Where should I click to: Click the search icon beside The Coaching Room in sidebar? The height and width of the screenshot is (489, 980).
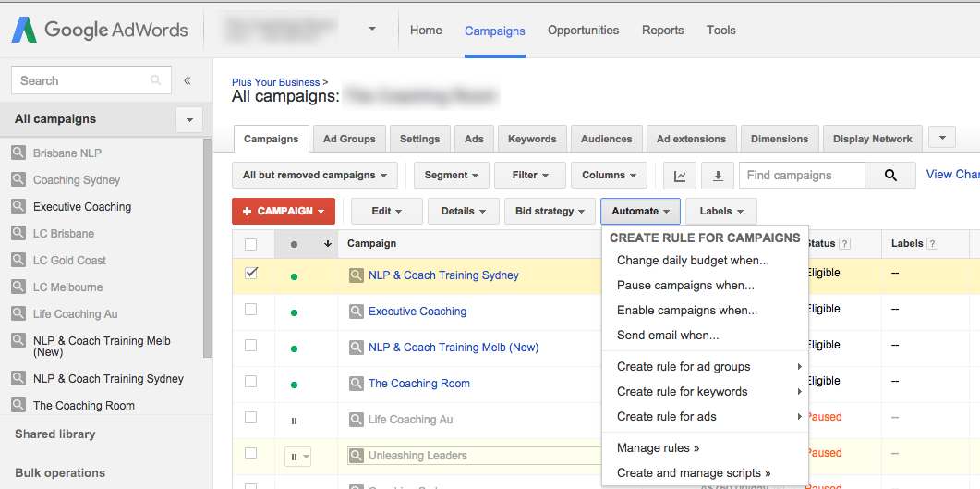[x=18, y=405]
